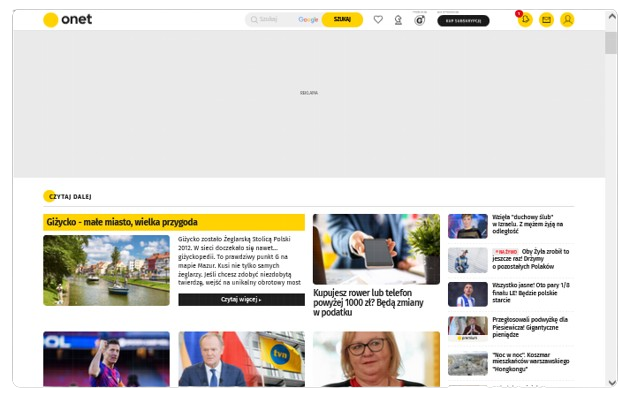Image resolution: width=630 pixels, height=396 pixels.
Task: Click the red notification badge on the bell
Action: (519, 14)
